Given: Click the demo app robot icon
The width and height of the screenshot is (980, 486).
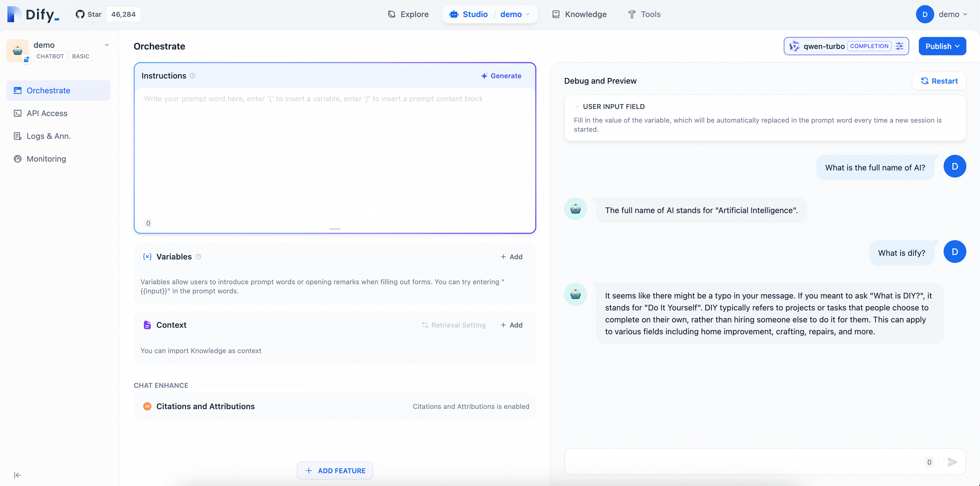Looking at the screenshot, I should [x=18, y=50].
